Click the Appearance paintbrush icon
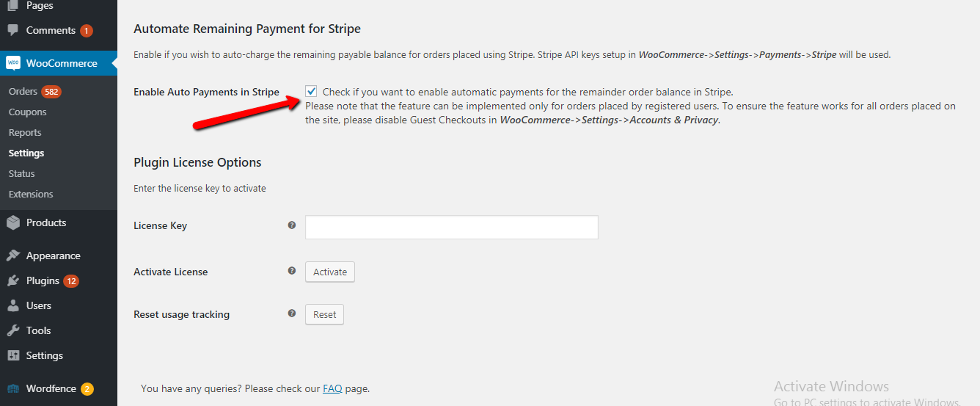The width and height of the screenshot is (980, 406). click(13, 255)
